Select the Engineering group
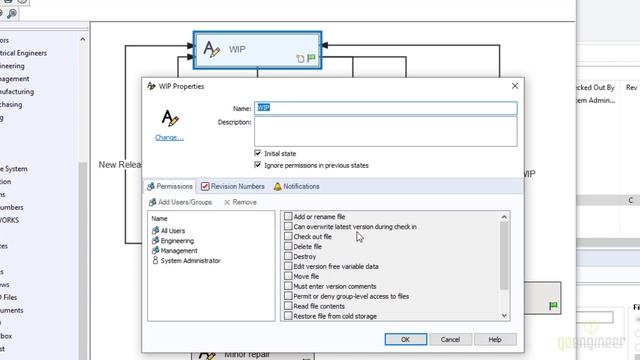Screen dimensions: 640x360 (177, 241)
